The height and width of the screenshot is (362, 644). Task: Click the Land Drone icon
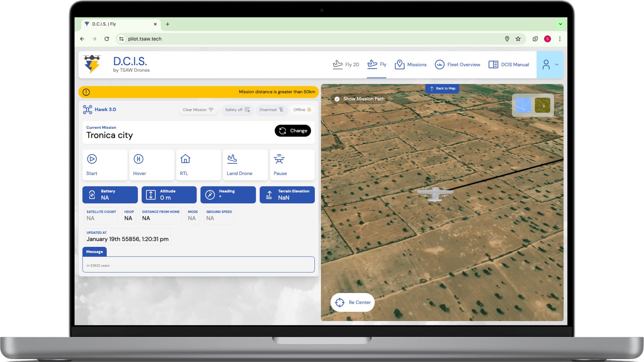[x=232, y=159]
